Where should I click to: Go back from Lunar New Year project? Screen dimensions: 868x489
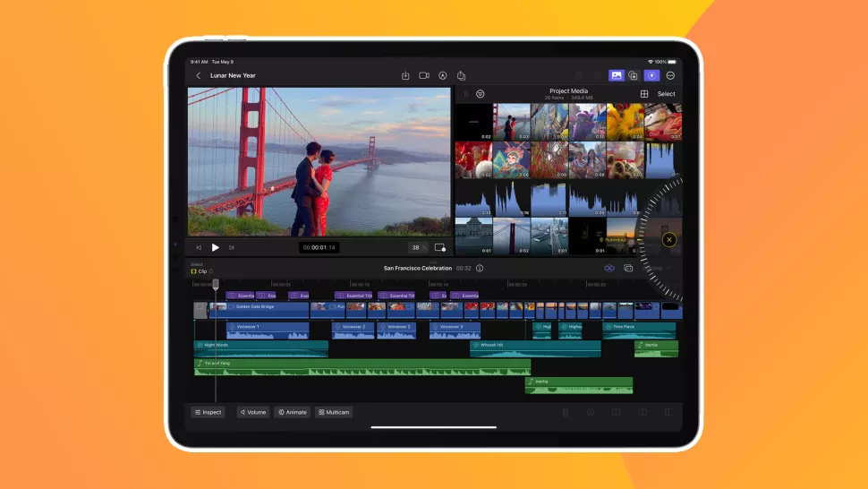click(199, 76)
